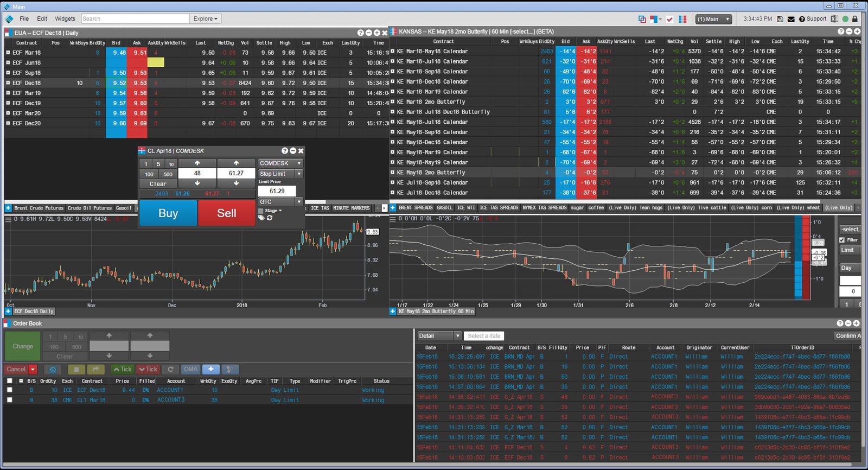Click the tag icon in the order ticket
Viewport: 868px width, 470px height.
(261, 218)
